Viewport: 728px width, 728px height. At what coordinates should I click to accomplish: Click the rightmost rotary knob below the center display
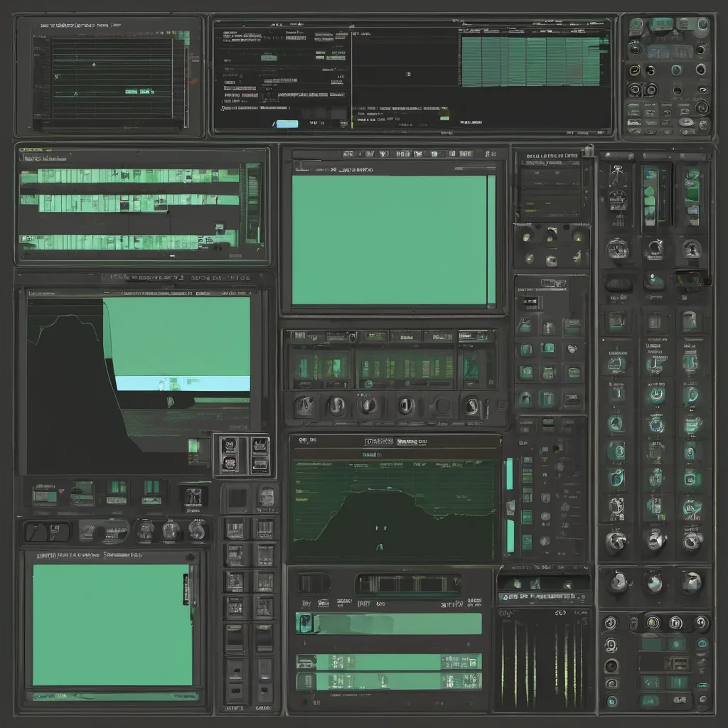[x=471, y=406]
